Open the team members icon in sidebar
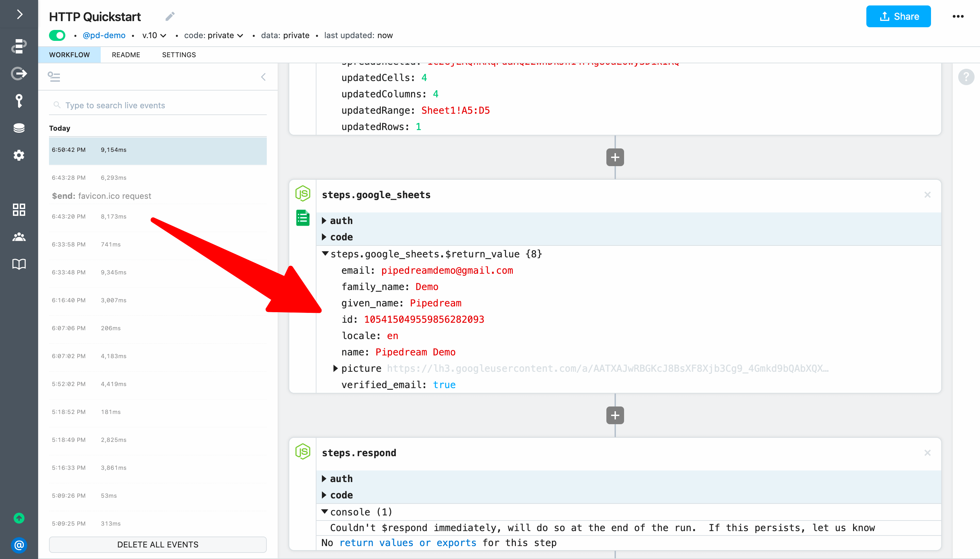 point(19,237)
